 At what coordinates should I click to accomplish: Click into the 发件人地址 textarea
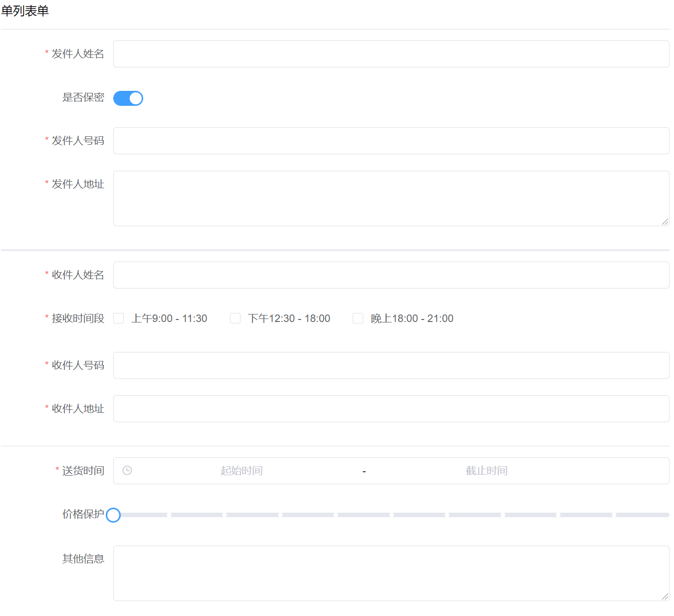pyautogui.click(x=391, y=198)
